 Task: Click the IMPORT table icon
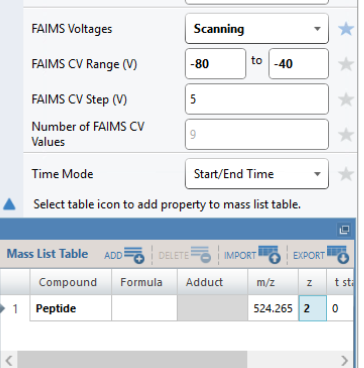(269, 255)
